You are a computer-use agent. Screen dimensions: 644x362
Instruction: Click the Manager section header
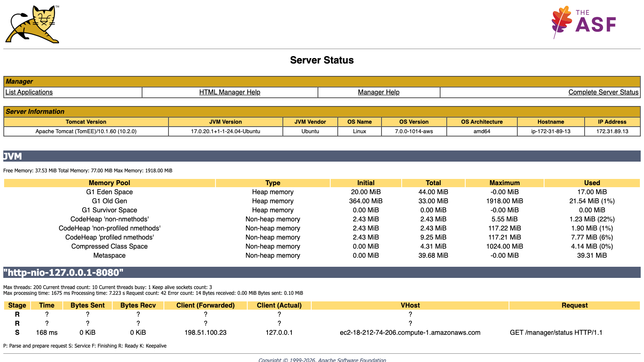point(322,82)
